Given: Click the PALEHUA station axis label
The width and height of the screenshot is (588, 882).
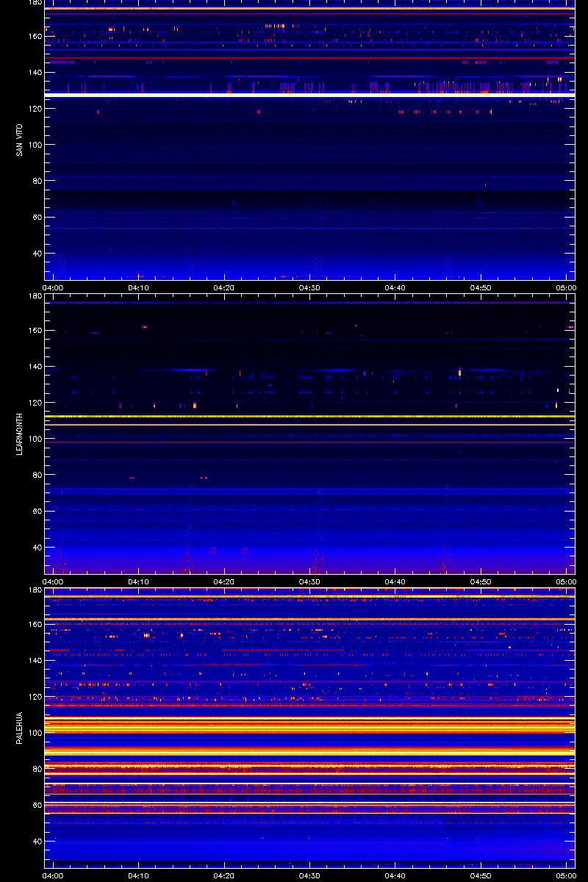Looking at the screenshot, I should pos(19,728).
